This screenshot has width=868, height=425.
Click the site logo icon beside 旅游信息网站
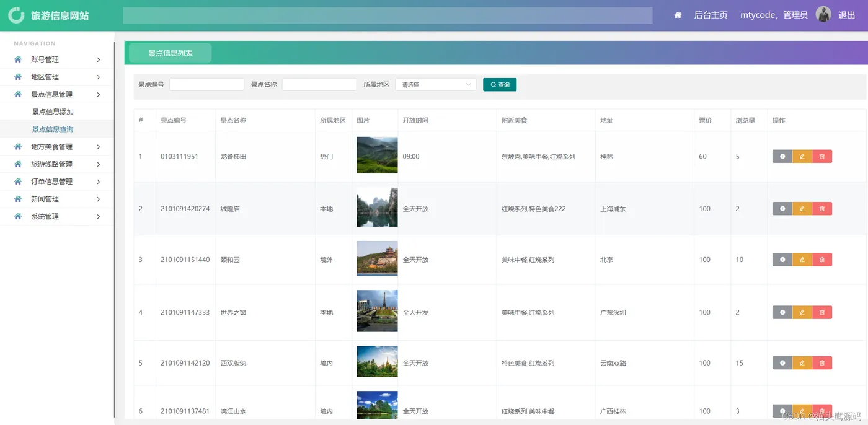(x=16, y=15)
